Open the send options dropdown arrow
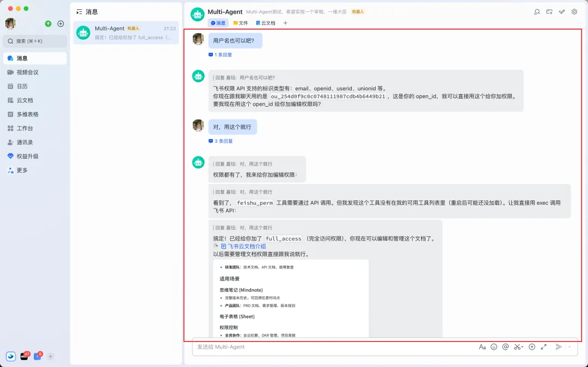The image size is (588, 367). click(x=569, y=347)
